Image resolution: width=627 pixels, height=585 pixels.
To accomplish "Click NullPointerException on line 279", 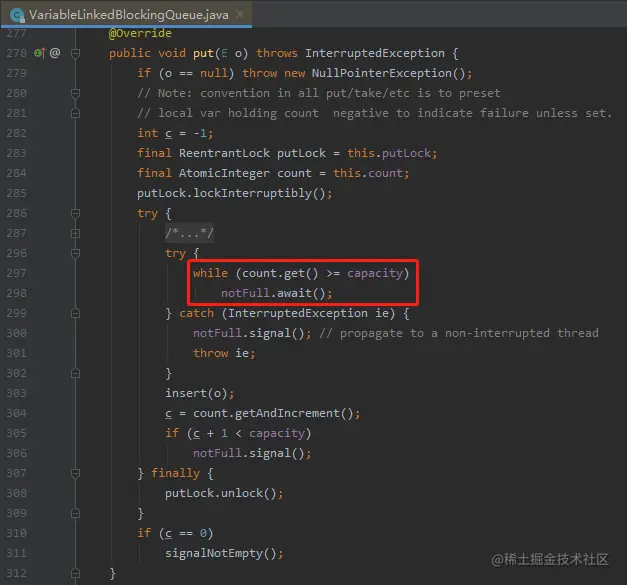I will tap(381, 73).
